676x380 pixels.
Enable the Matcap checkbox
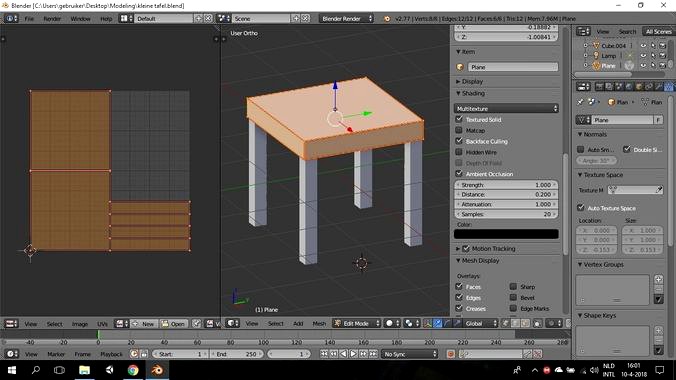click(459, 130)
